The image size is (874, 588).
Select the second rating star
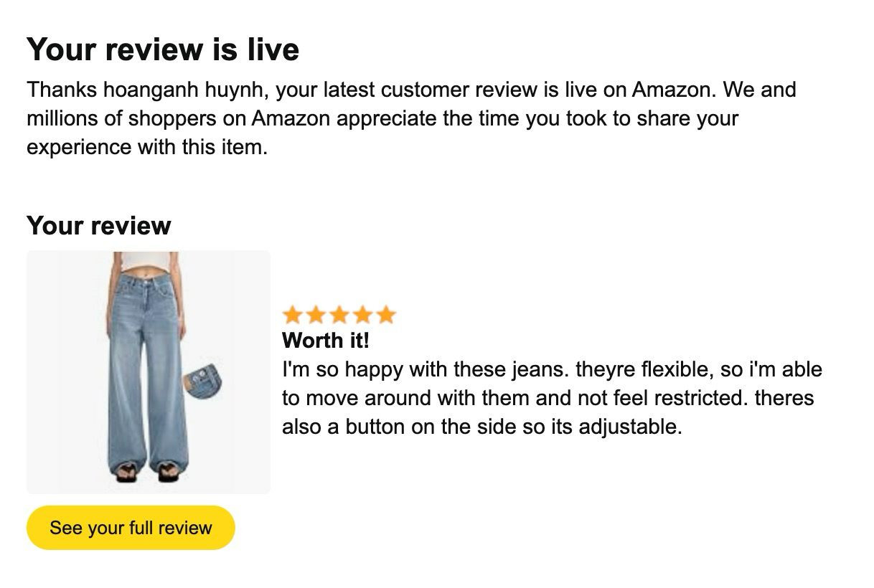[x=316, y=315]
